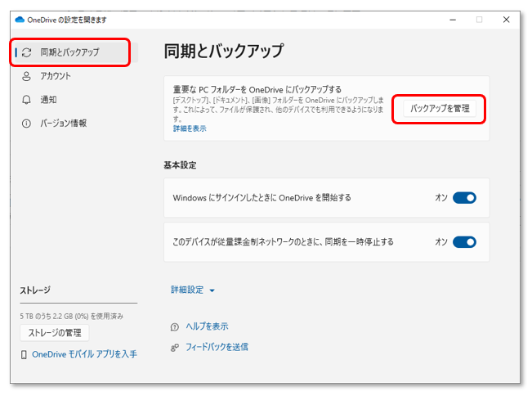This screenshot has height=396, width=532.
Task: Click the notification bell icon
Action: pyautogui.click(x=26, y=100)
